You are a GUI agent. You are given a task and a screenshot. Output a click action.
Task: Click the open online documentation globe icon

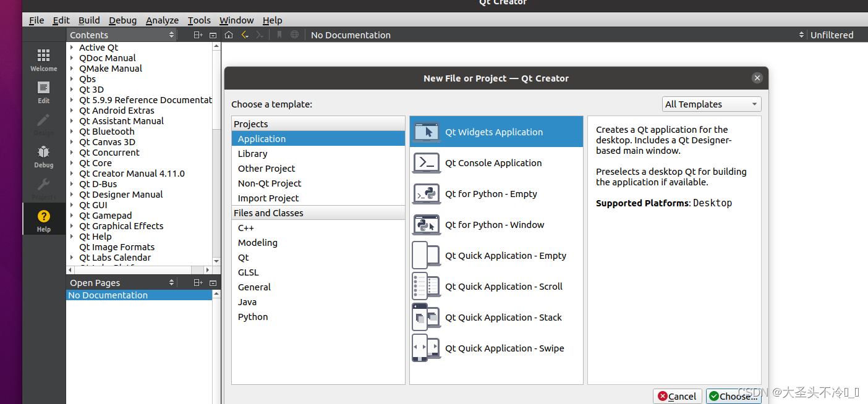(x=295, y=35)
